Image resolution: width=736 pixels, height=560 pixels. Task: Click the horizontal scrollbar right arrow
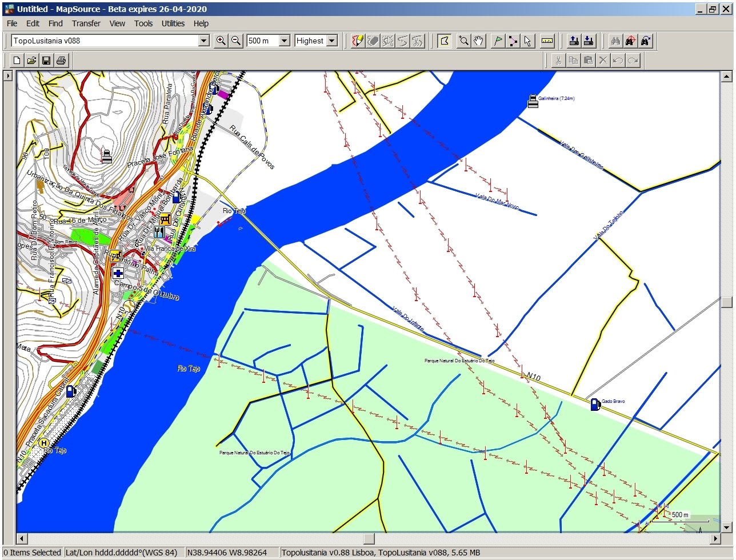715,538
